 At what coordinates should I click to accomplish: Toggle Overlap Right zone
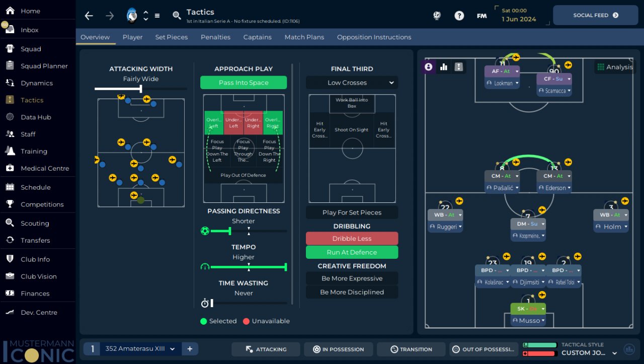(273, 123)
